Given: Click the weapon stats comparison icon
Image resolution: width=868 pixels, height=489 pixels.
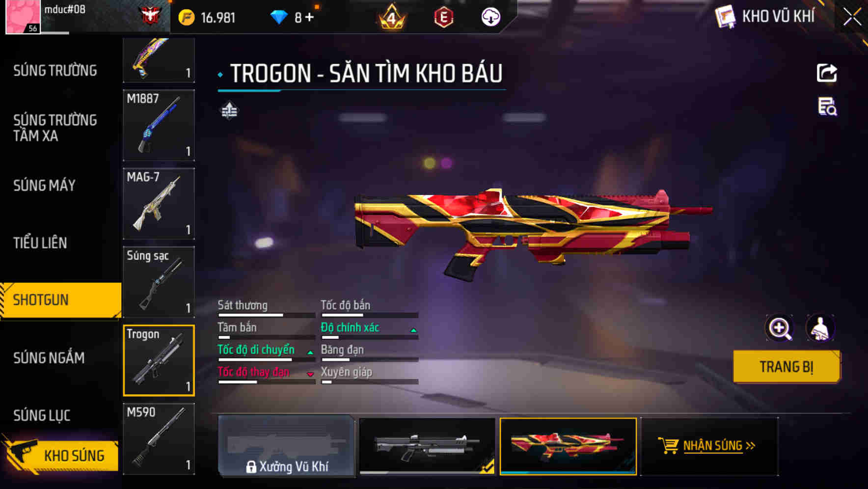Looking at the screenshot, I should click(229, 110).
